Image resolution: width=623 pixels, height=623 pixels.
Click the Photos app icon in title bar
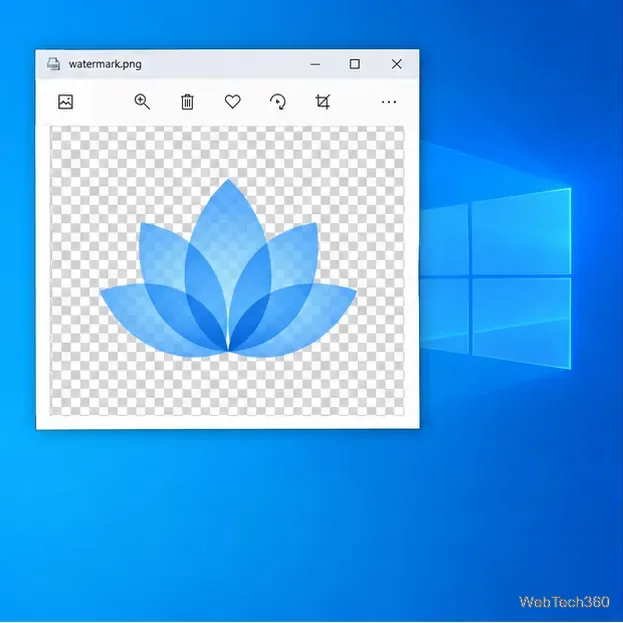[53, 64]
